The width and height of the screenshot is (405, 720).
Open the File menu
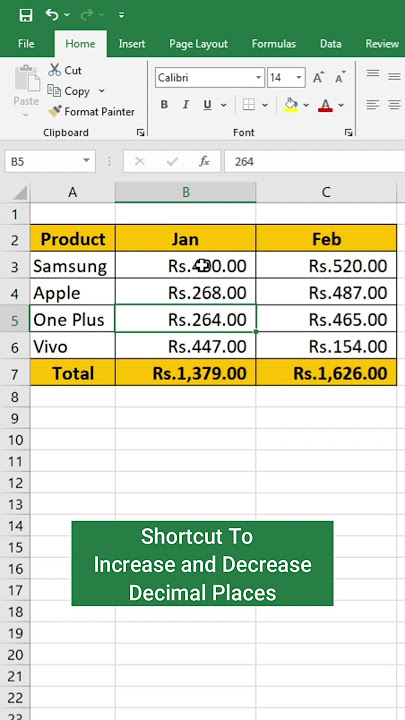[26, 44]
